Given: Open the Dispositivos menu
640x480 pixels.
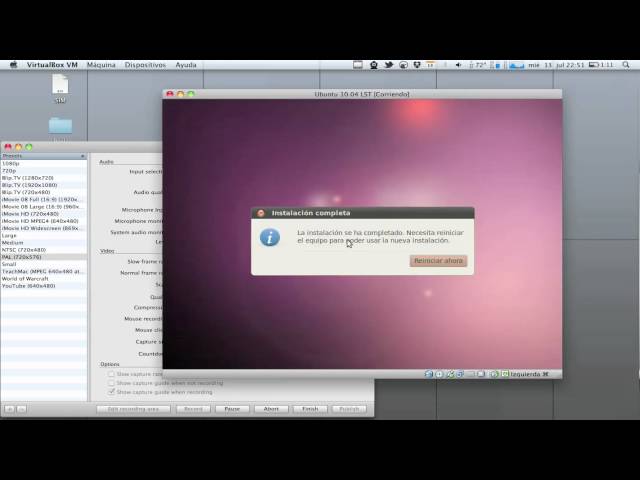Looking at the screenshot, I should [145, 65].
